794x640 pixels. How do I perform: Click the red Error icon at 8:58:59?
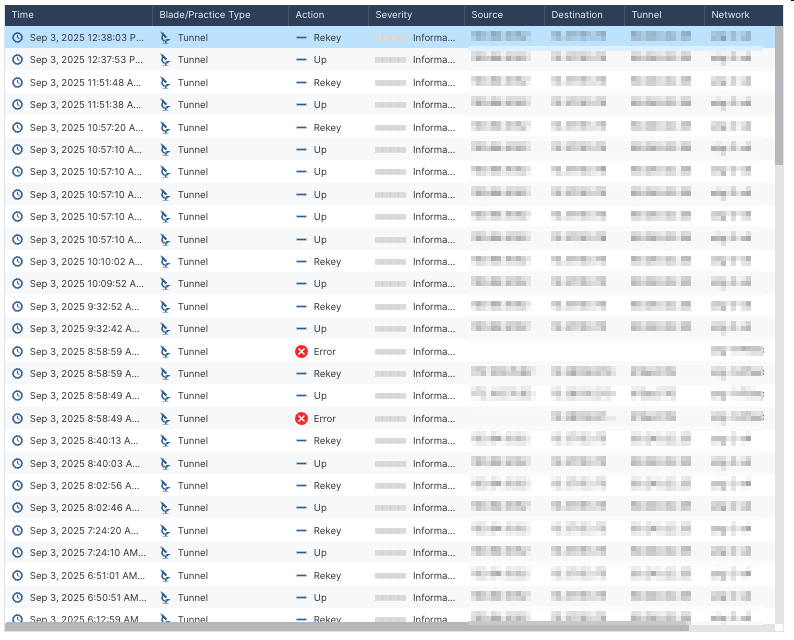301,352
